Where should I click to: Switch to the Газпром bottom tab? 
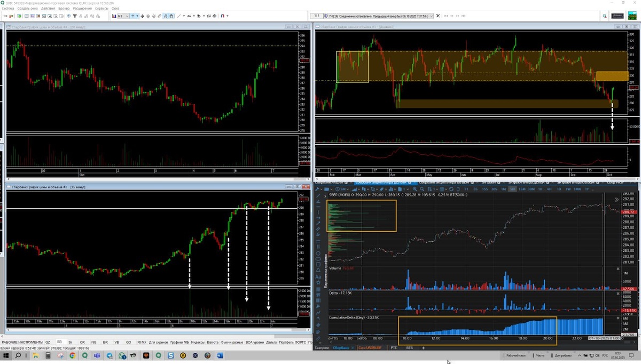pyautogui.click(x=322, y=348)
